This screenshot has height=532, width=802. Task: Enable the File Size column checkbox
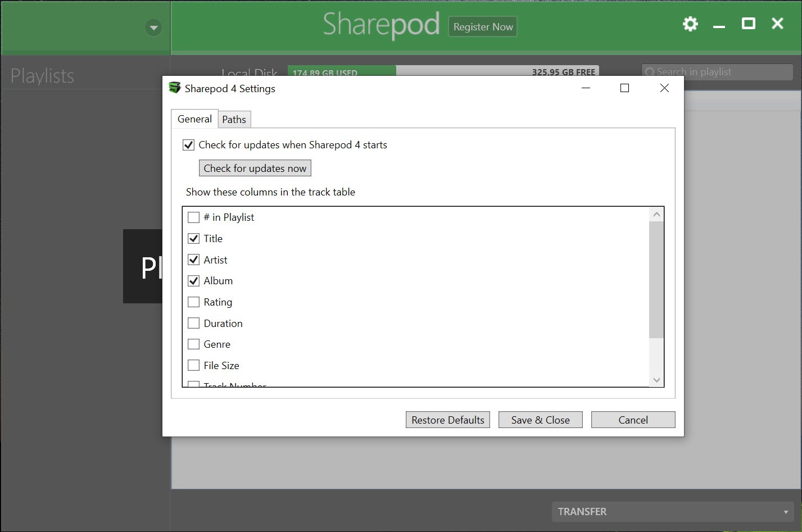pyautogui.click(x=193, y=366)
